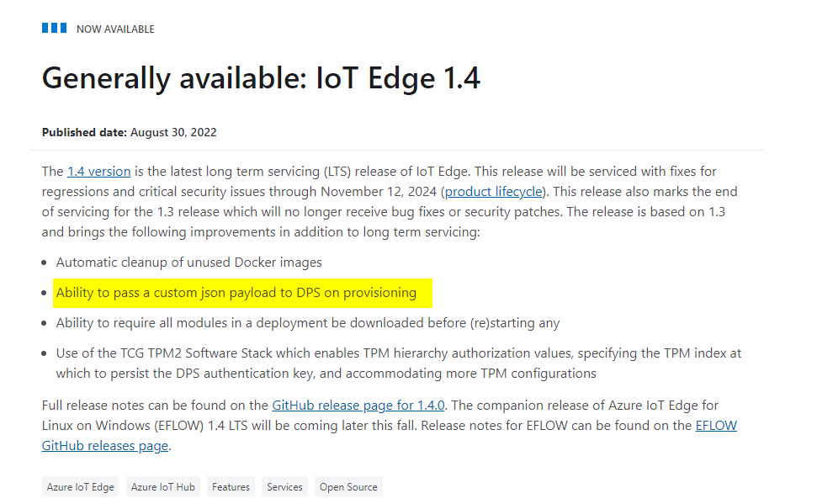The image size is (817, 504).
Task: Click the highlighted bullet about custom json payload
Action: (x=239, y=293)
